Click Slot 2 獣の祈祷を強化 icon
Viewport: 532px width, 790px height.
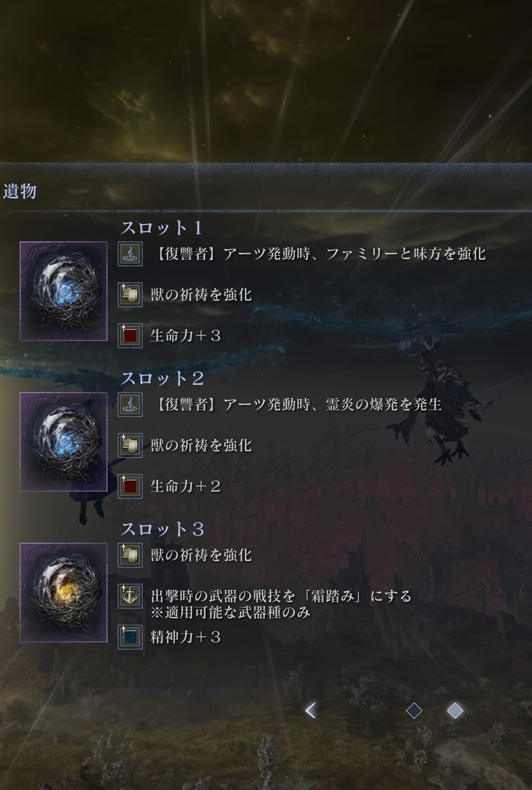[x=130, y=445]
